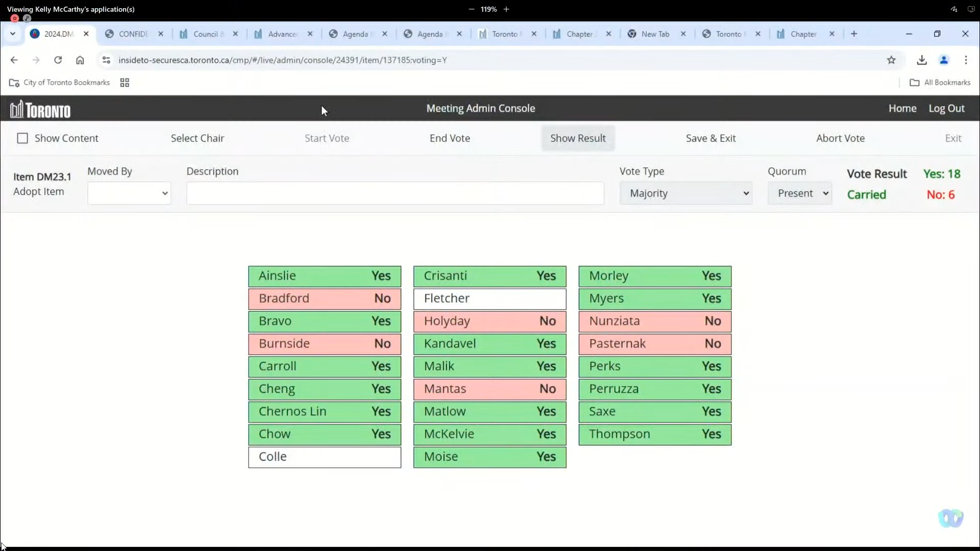
Task: Open the apps grid shortcut in bookmarks bar
Action: coord(125,83)
